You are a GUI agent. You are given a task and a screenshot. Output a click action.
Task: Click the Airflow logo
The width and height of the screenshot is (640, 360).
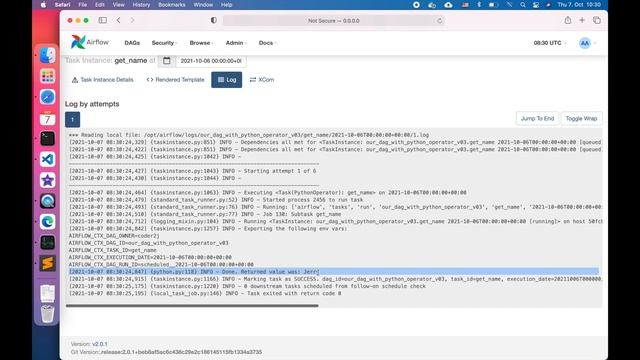coord(90,42)
